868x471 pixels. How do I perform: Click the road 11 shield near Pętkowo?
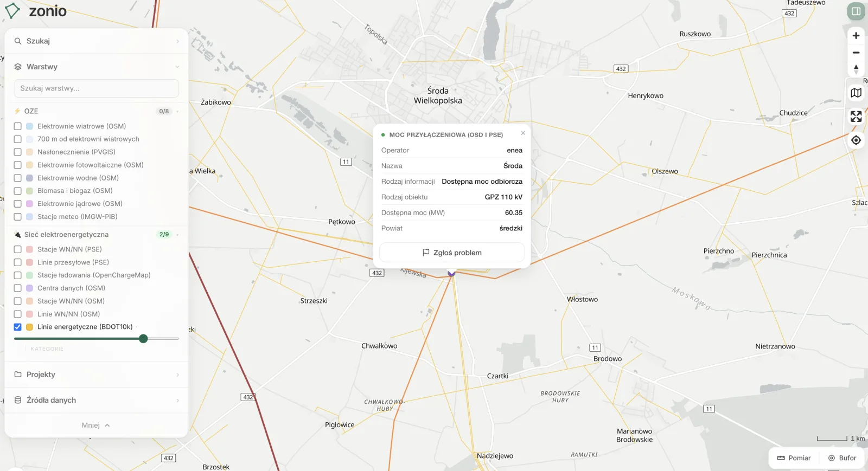tap(346, 162)
